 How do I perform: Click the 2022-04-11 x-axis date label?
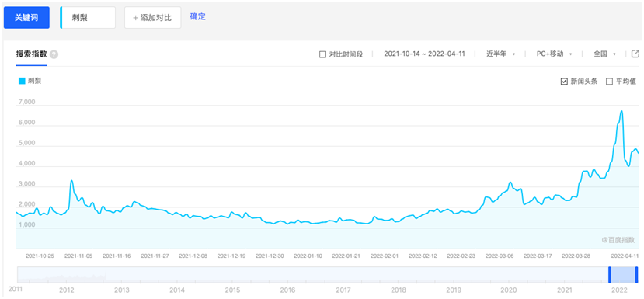pos(625,256)
